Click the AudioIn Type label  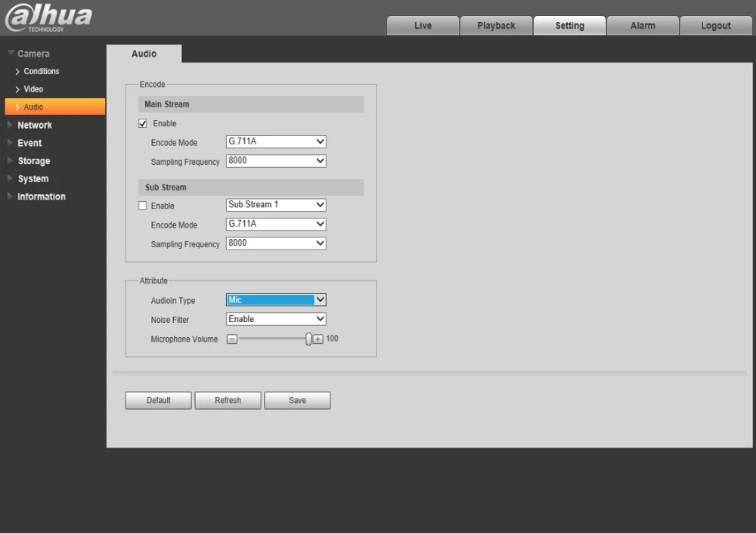pos(172,300)
